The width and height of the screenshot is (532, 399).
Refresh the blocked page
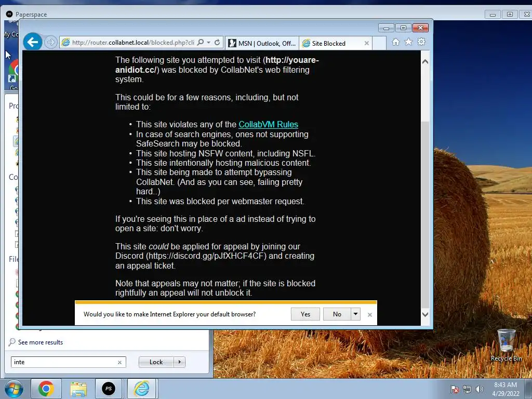click(x=217, y=43)
